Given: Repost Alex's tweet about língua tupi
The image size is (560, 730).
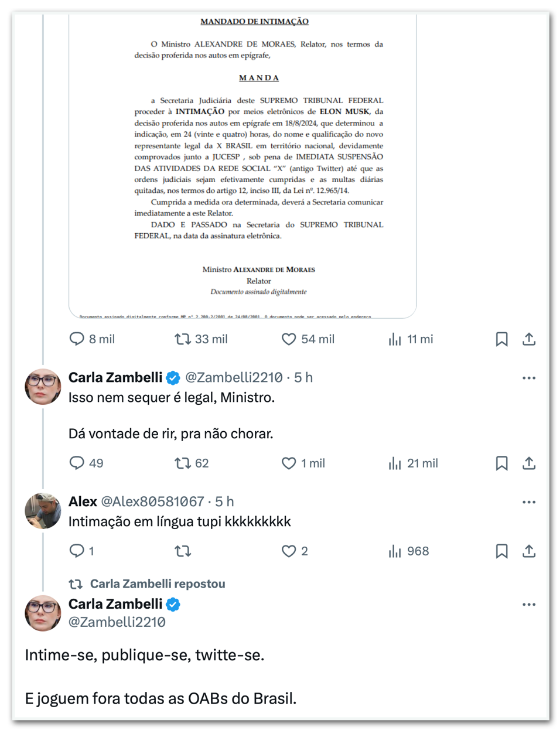Looking at the screenshot, I should (x=183, y=551).
